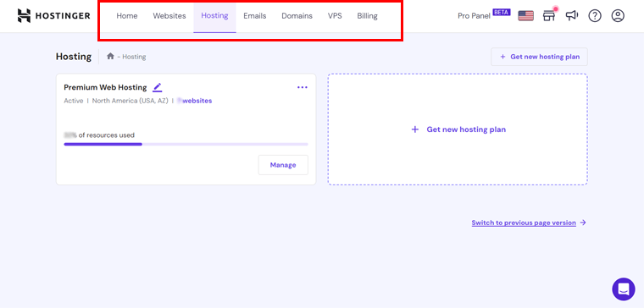Open Pro Panel beta

click(484, 15)
